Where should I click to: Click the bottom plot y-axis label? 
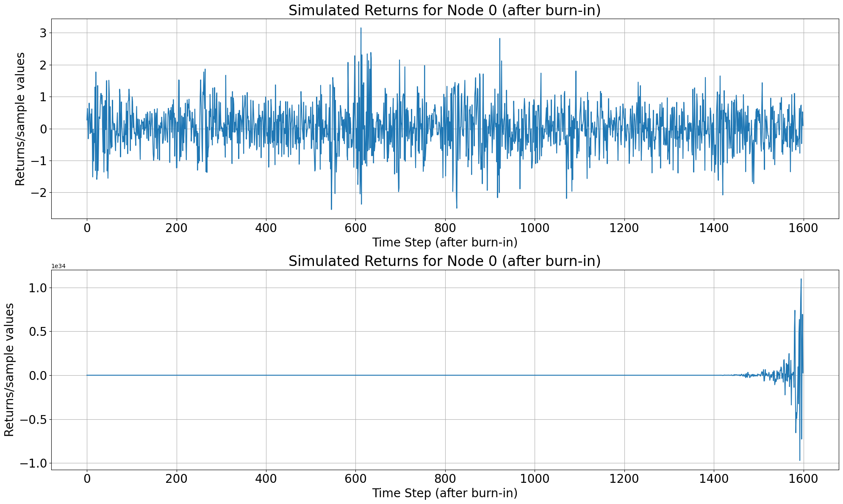click(9, 370)
